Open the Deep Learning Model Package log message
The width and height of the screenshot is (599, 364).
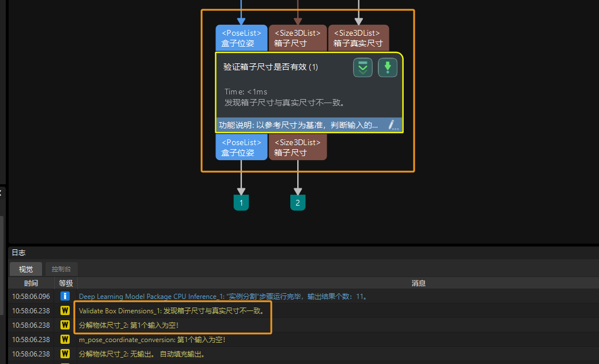tap(223, 297)
